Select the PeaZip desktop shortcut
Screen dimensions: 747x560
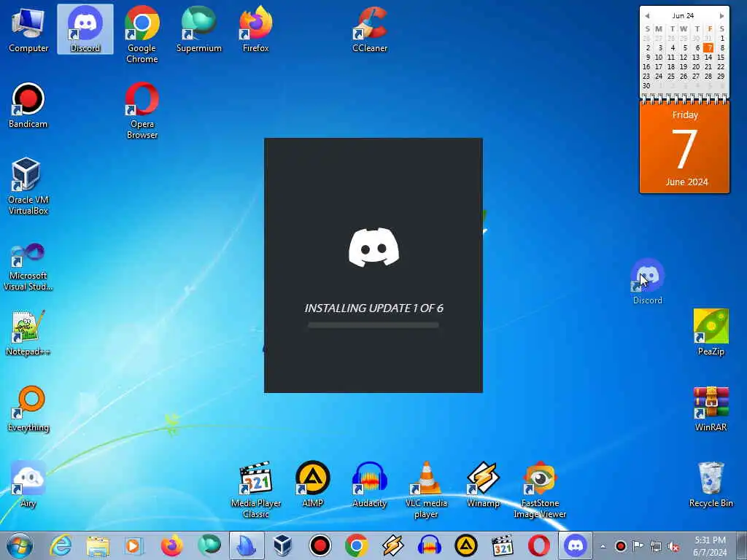pyautogui.click(x=711, y=332)
